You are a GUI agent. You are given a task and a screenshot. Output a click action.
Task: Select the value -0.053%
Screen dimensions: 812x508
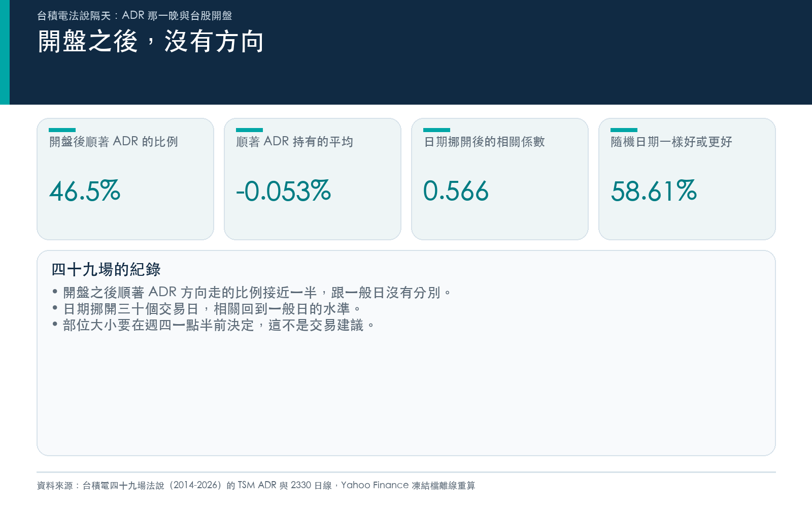point(284,191)
